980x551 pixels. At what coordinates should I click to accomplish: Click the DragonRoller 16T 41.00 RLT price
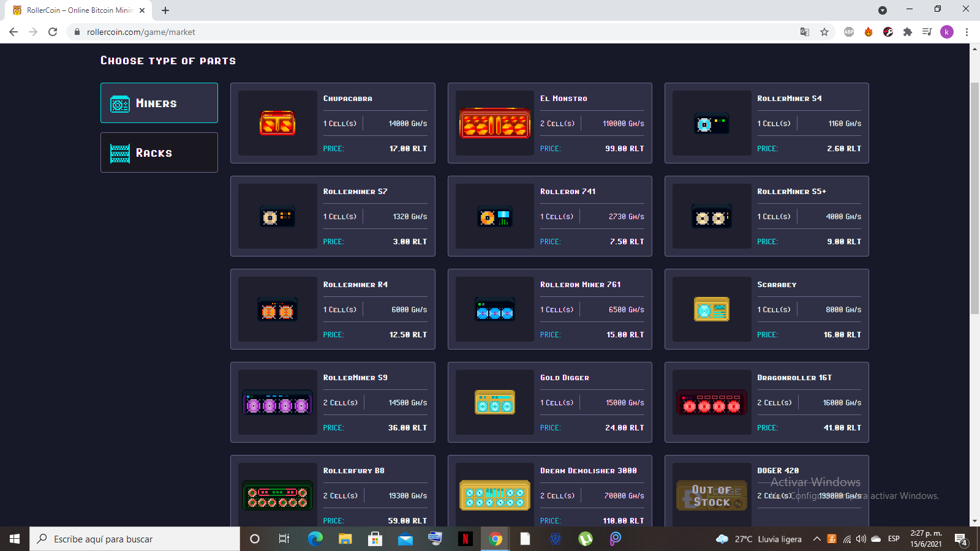coord(842,428)
